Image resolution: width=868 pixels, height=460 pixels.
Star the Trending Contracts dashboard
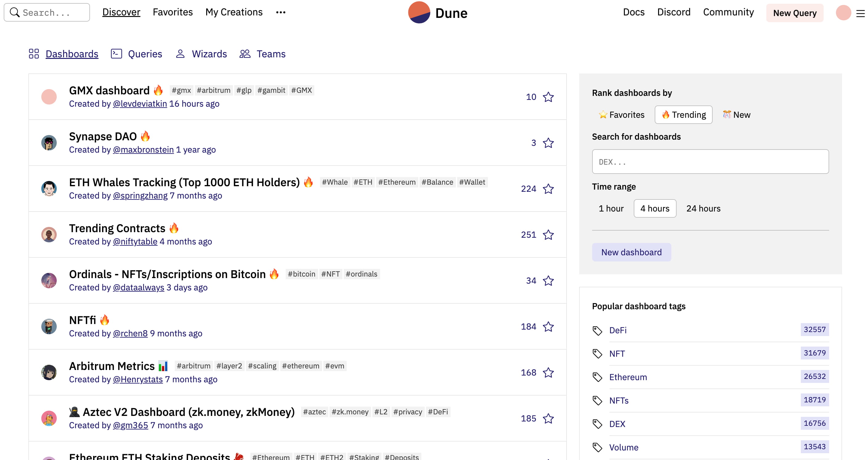pyautogui.click(x=548, y=235)
